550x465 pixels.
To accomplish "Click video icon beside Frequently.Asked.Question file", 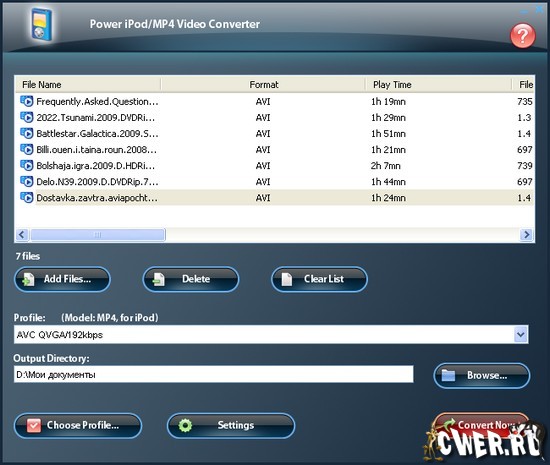I will pos(27,101).
